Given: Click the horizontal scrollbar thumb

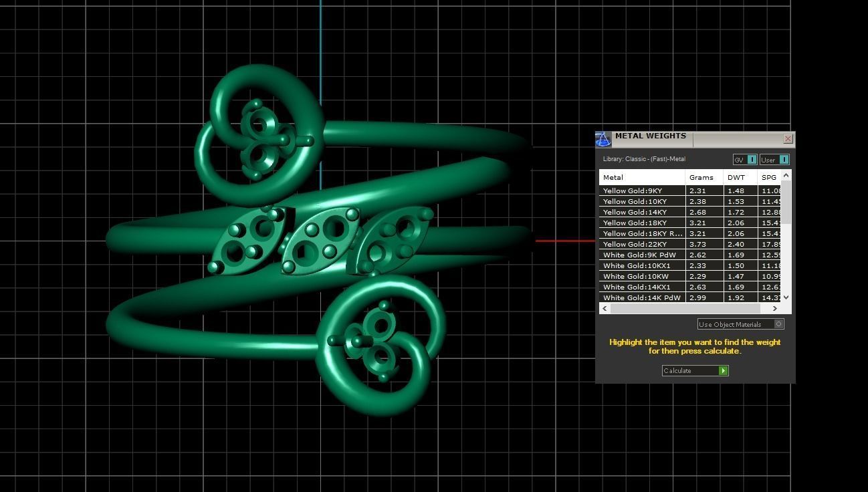Looking at the screenshot, I should (685, 308).
